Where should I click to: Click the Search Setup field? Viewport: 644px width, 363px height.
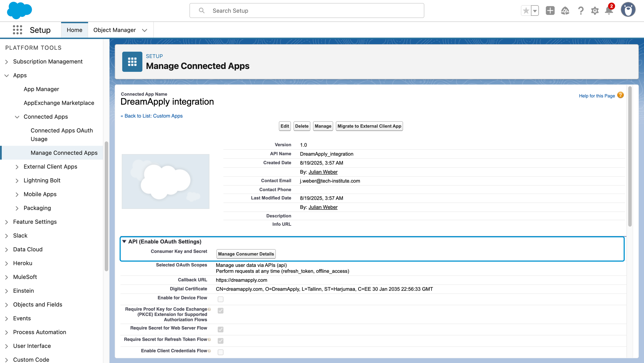307,11
